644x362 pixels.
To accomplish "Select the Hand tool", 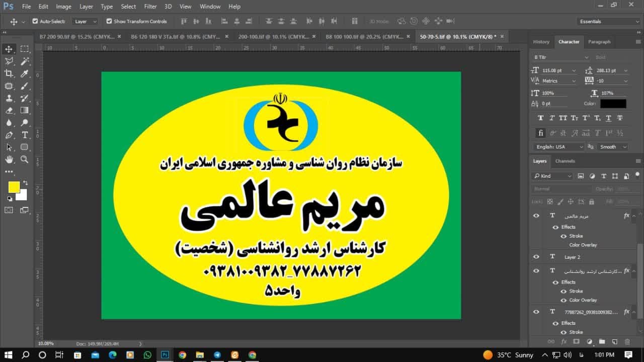I will click(x=9, y=160).
